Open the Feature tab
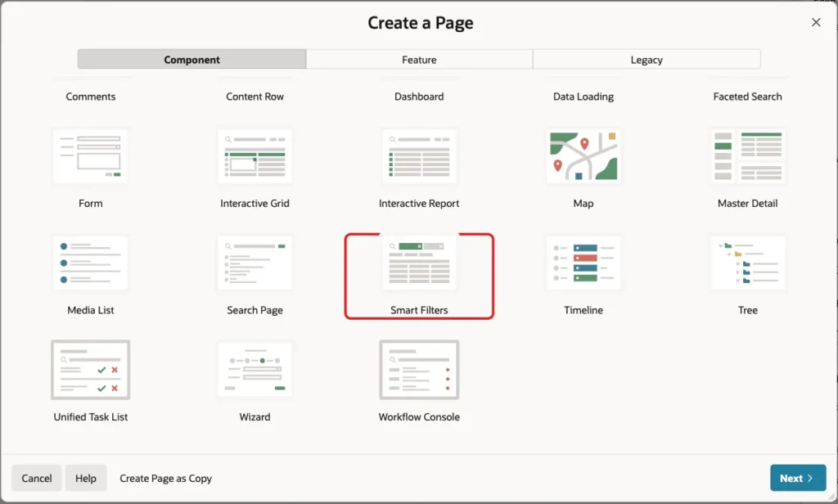The width and height of the screenshot is (838, 504). [x=420, y=60]
